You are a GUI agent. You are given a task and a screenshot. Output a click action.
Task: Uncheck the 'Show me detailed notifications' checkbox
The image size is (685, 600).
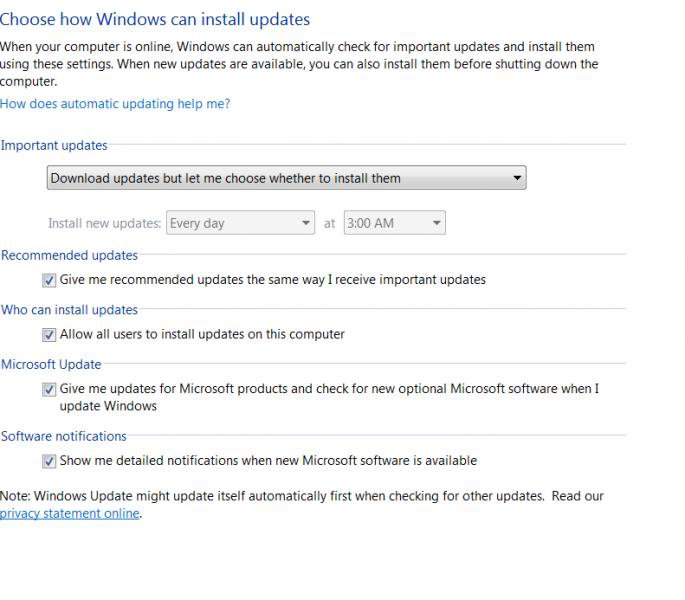click(49, 461)
